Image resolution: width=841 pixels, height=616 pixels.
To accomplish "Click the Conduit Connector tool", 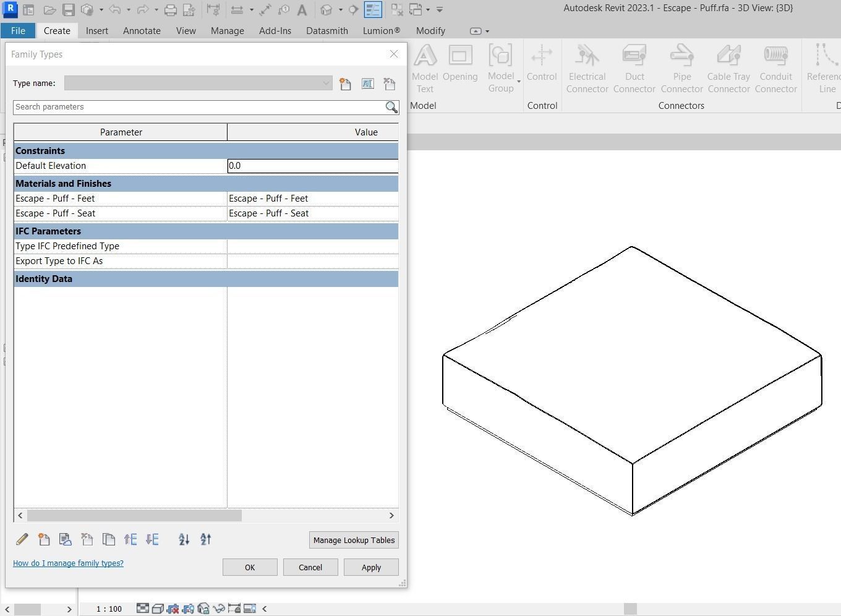I will pos(775,68).
